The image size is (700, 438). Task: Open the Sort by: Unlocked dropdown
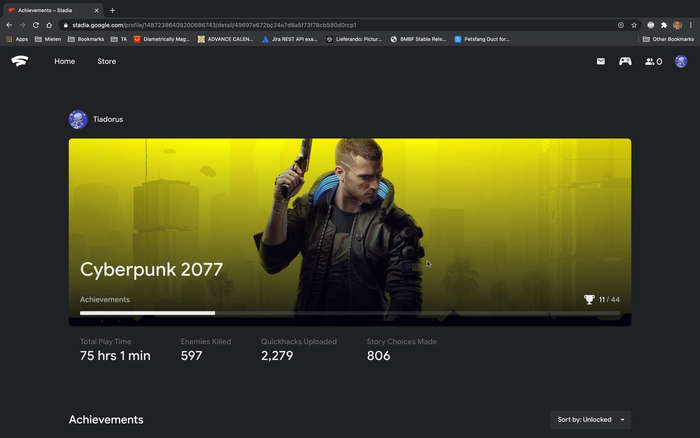pos(591,420)
